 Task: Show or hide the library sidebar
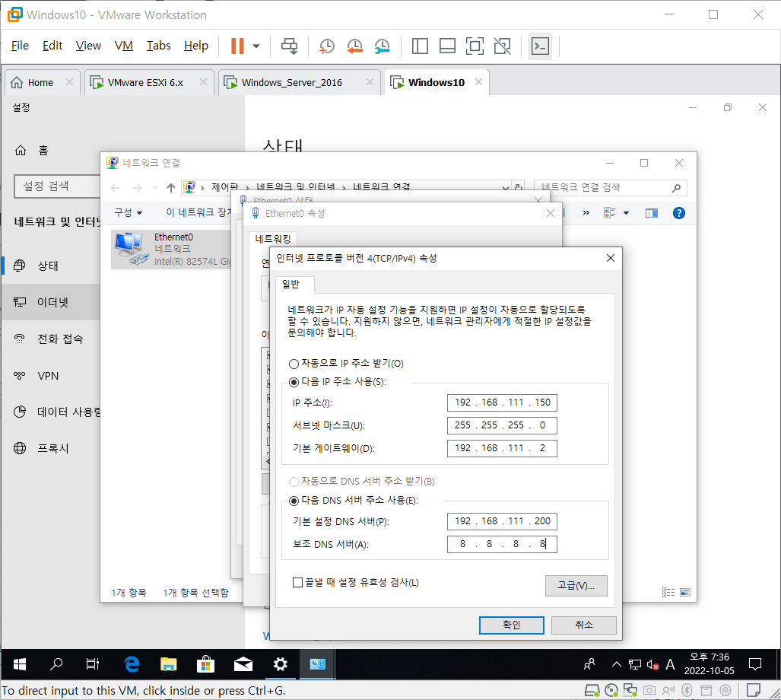pyautogui.click(x=420, y=46)
